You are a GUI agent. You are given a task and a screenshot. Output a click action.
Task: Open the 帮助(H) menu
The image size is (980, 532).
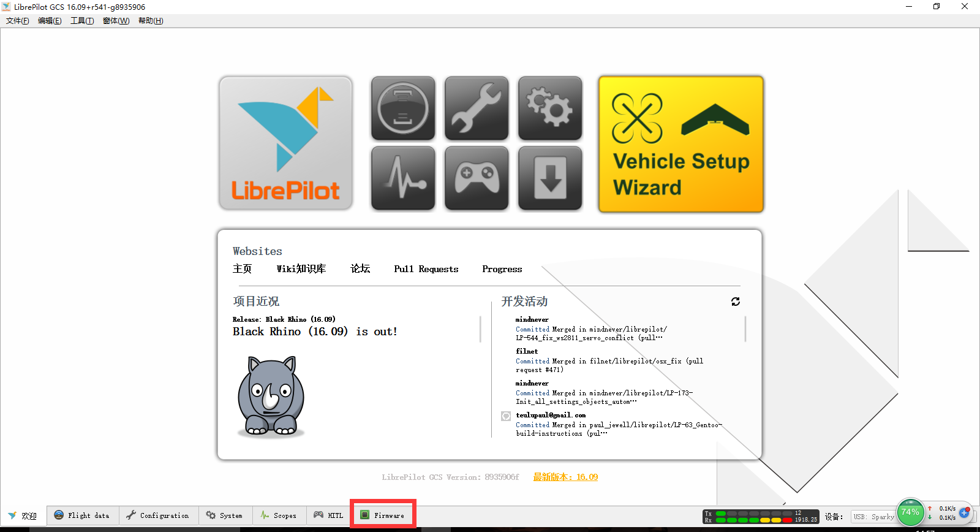151,21
